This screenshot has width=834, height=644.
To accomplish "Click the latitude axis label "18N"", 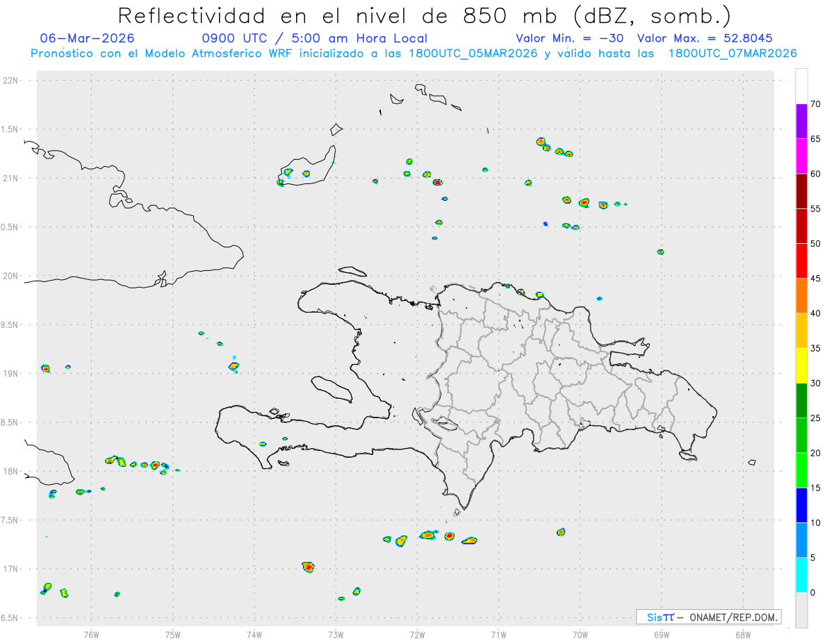I will point(12,471).
